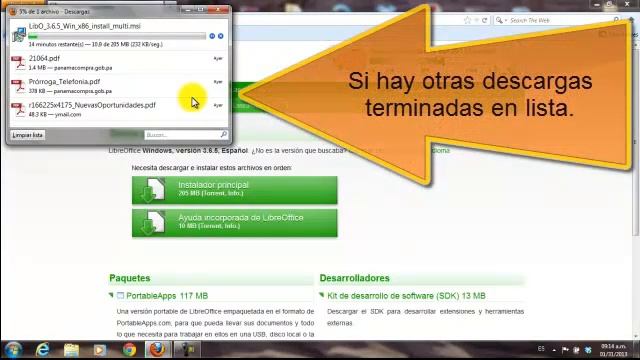
Task: Reload the page in browser toolbar
Action: (x=484, y=20)
